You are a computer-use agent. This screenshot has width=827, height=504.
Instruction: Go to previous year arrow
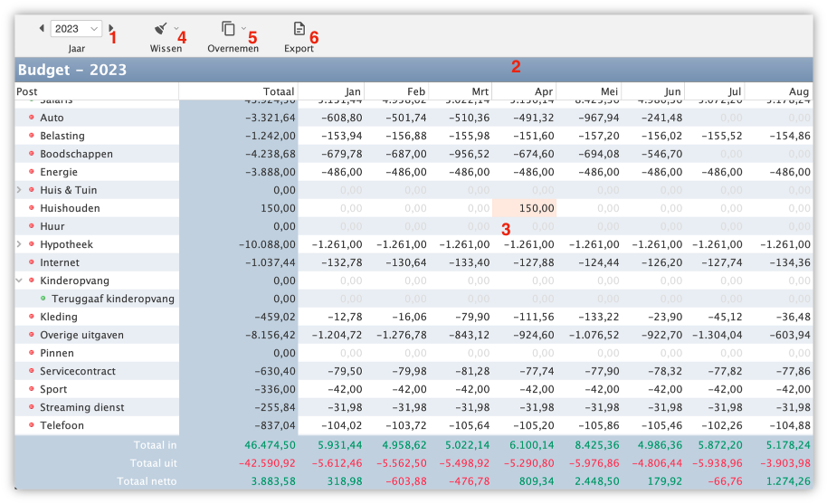point(42,29)
